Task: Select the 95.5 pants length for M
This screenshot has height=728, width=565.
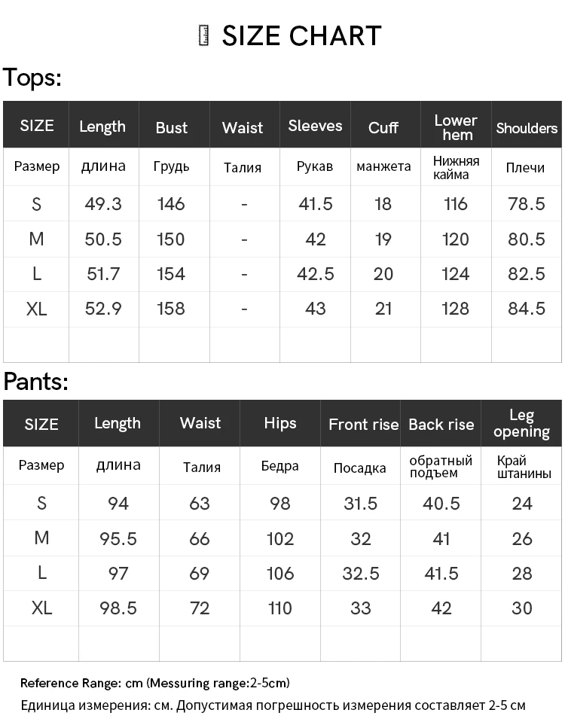Action: pos(118,539)
